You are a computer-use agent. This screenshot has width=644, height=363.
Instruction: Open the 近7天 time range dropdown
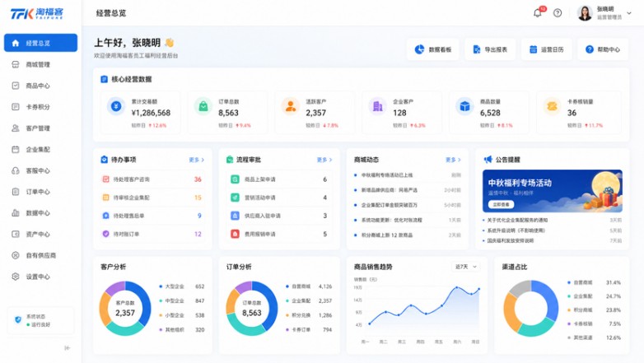465,267
